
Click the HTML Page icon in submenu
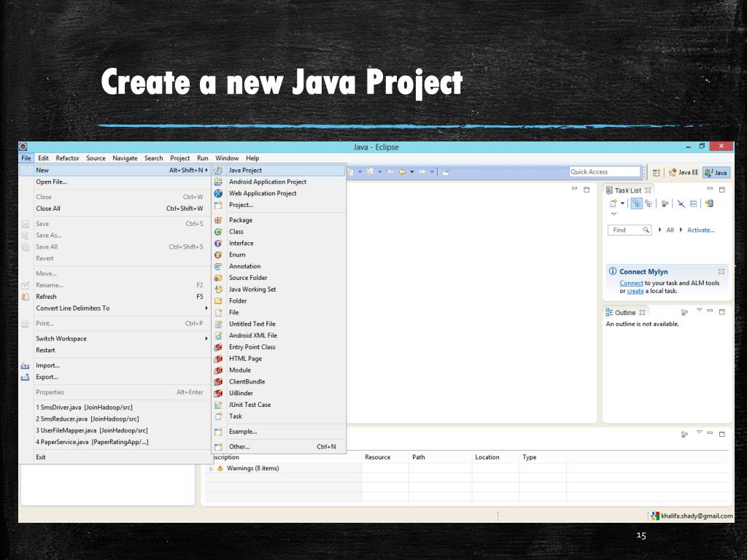(x=218, y=359)
